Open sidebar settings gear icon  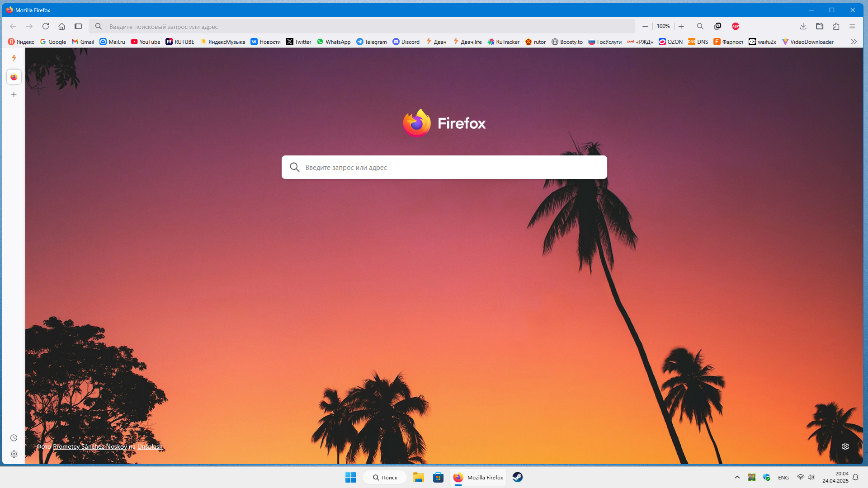14,454
